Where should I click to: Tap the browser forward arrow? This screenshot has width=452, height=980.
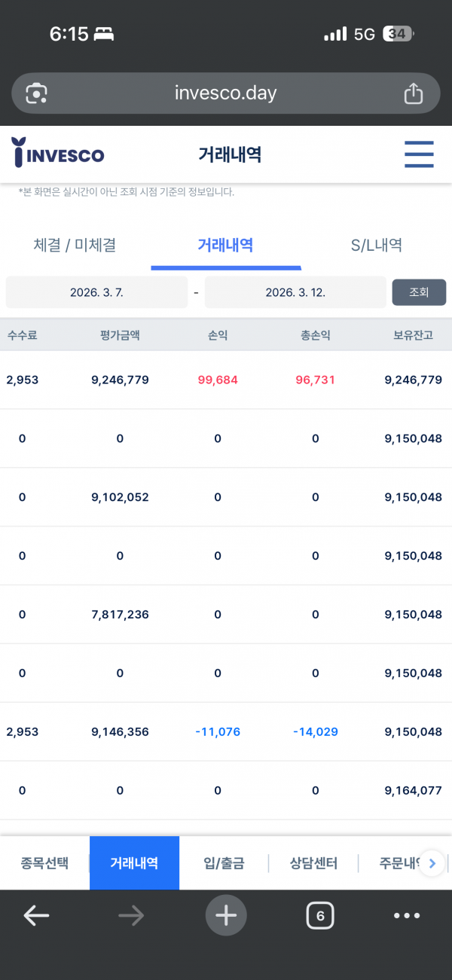pos(131,916)
